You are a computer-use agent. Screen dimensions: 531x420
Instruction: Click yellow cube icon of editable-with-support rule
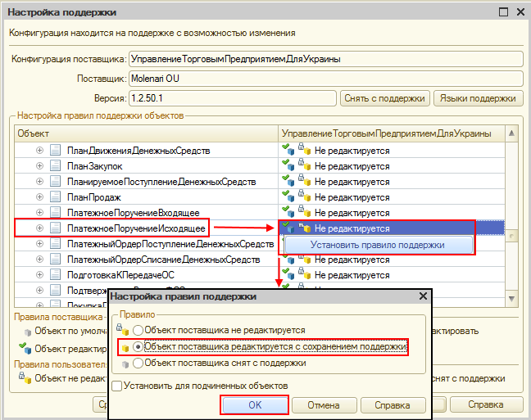point(125,348)
